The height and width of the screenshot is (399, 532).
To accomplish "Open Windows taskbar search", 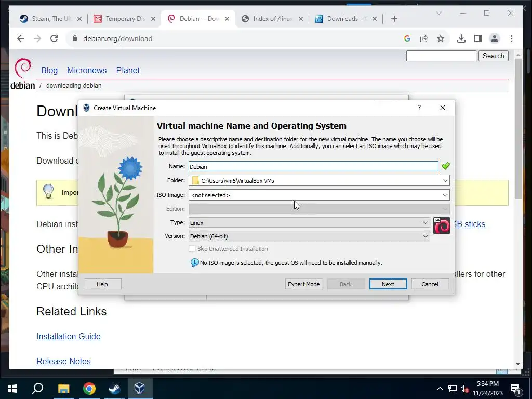I will 37,389.
